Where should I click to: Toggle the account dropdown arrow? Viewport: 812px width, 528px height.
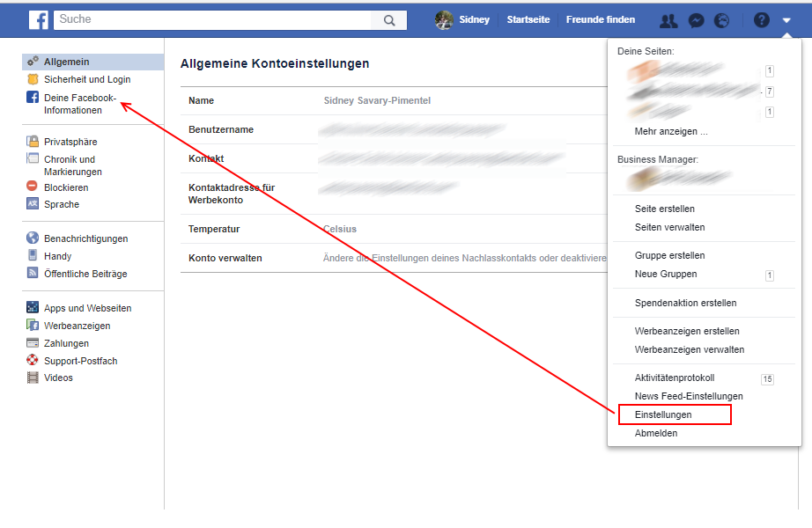[x=786, y=21]
